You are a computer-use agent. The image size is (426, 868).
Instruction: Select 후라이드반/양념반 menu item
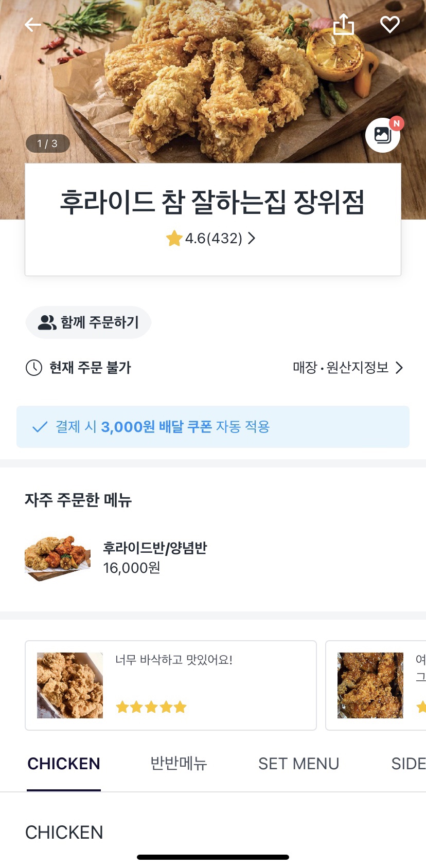pos(154,557)
